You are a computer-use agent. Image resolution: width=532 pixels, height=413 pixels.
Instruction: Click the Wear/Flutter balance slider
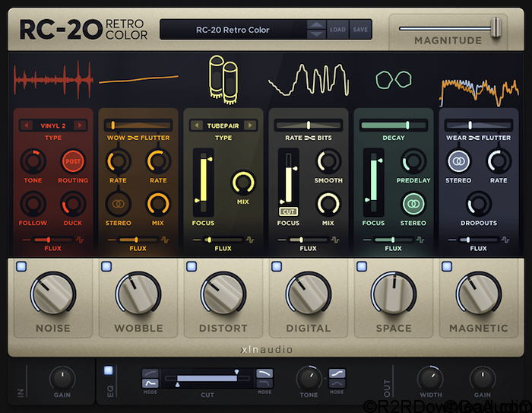[x=479, y=125]
